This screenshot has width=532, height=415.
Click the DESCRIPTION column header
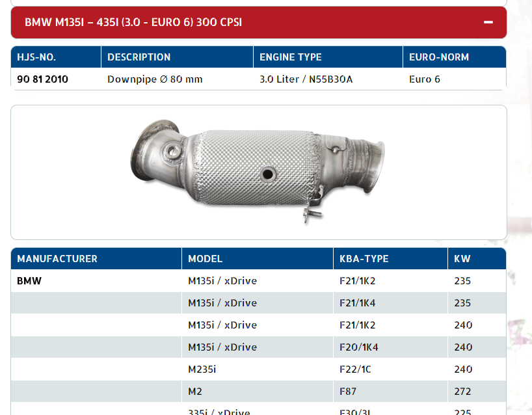(177, 57)
